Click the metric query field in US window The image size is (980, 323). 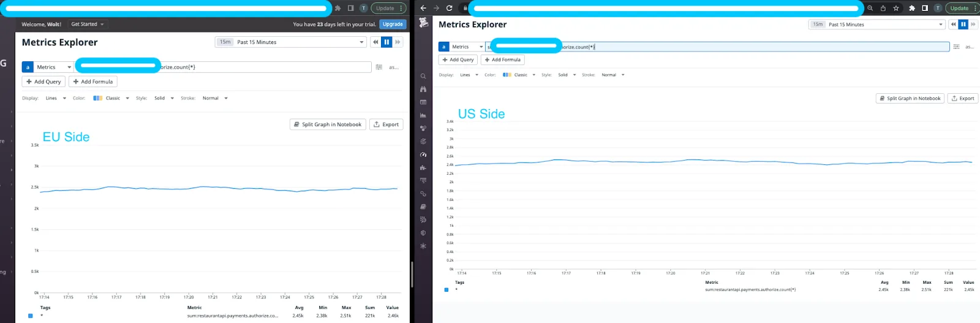717,47
